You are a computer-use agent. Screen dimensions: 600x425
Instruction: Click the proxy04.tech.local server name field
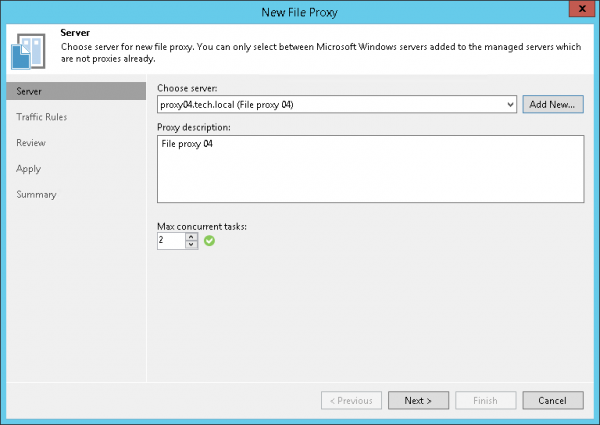click(x=330, y=104)
